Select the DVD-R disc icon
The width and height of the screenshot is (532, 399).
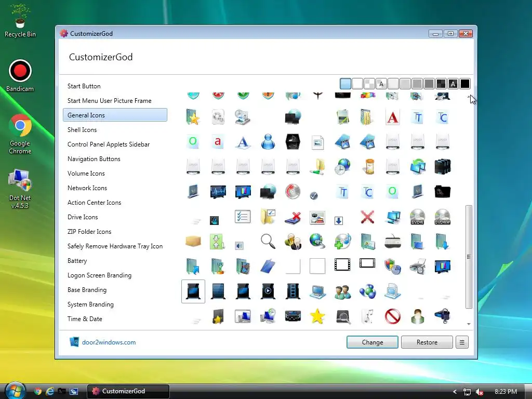click(417, 217)
